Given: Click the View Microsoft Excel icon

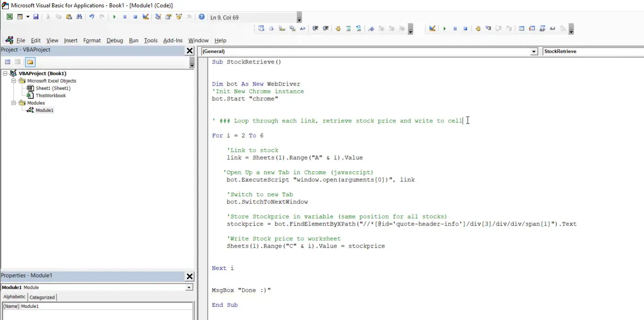Looking at the screenshot, I should click(9, 17).
